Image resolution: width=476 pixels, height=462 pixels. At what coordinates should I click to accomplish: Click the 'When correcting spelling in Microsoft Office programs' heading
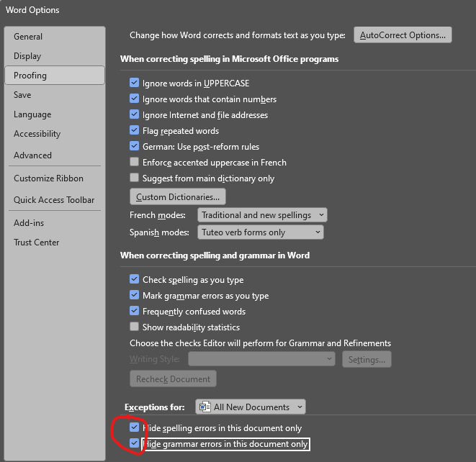click(x=229, y=59)
